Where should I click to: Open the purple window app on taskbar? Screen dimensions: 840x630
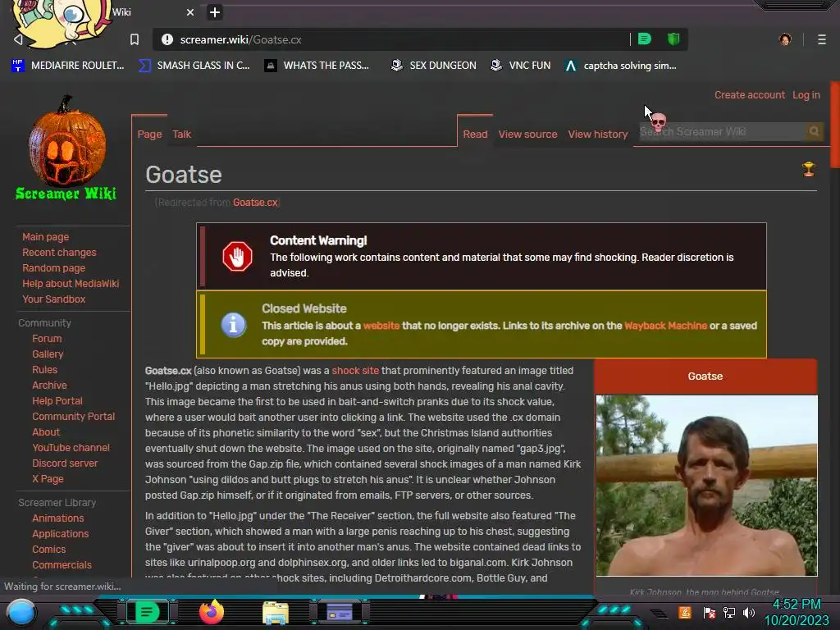pyautogui.click(x=340, y=612)
